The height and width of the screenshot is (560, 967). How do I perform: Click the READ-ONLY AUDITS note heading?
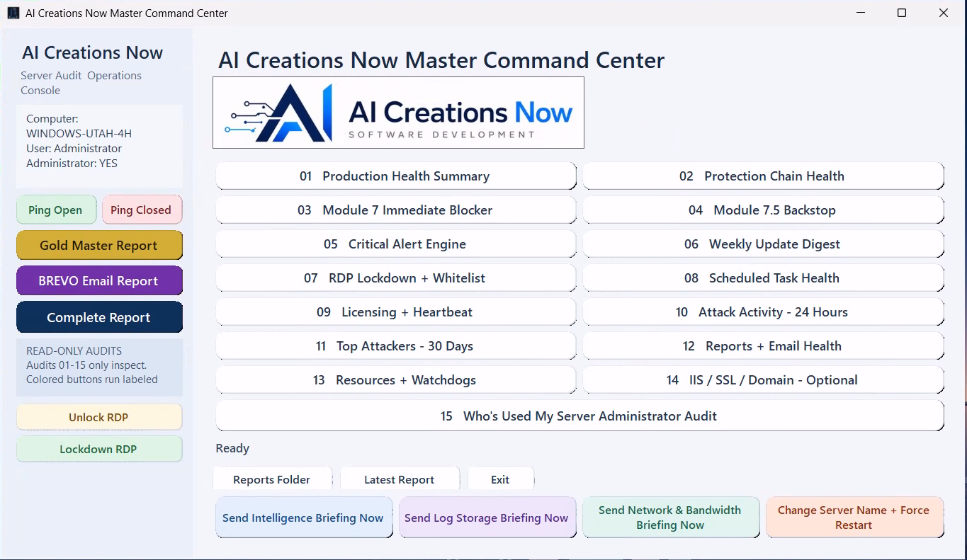74,350
